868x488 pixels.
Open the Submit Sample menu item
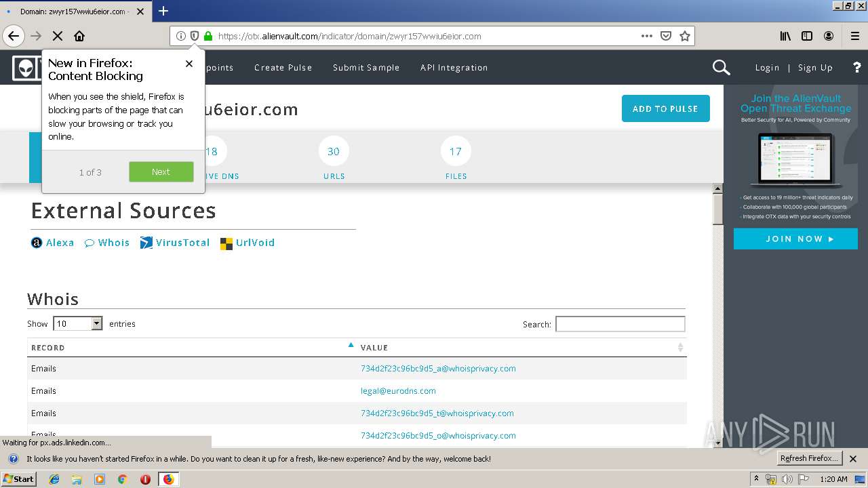(366, 67)
